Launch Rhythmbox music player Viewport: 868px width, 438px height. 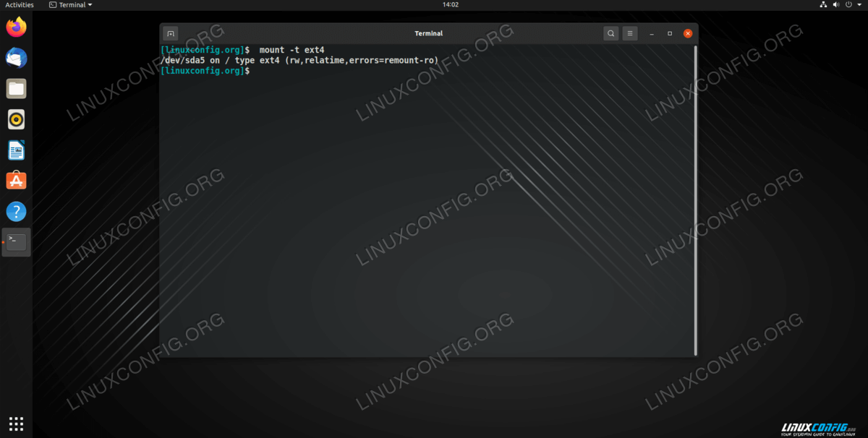click(16, 119)
